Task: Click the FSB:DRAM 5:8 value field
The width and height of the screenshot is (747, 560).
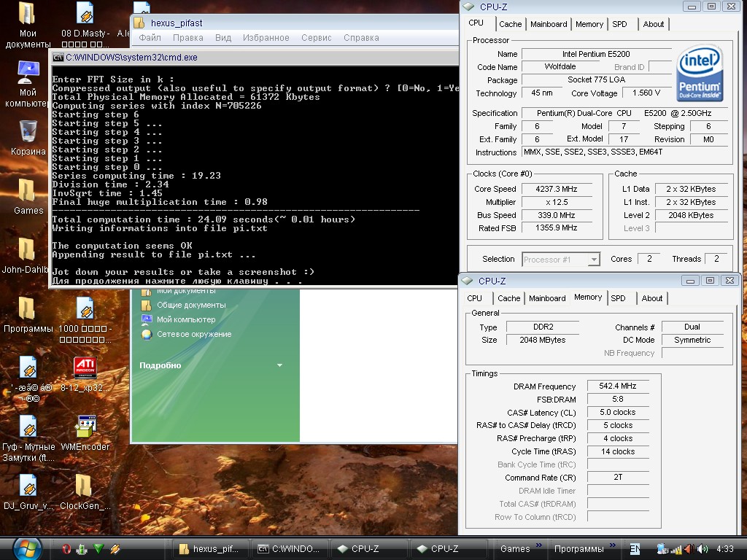Action: 618,399
